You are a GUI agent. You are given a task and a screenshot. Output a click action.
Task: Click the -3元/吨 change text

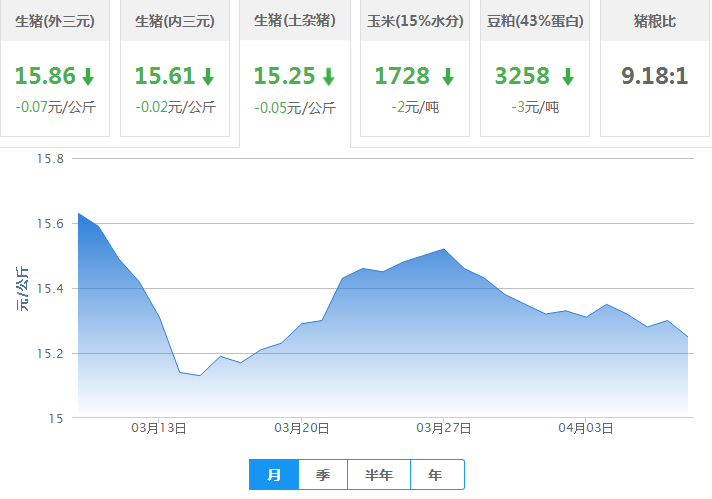[x=535, y=107]
